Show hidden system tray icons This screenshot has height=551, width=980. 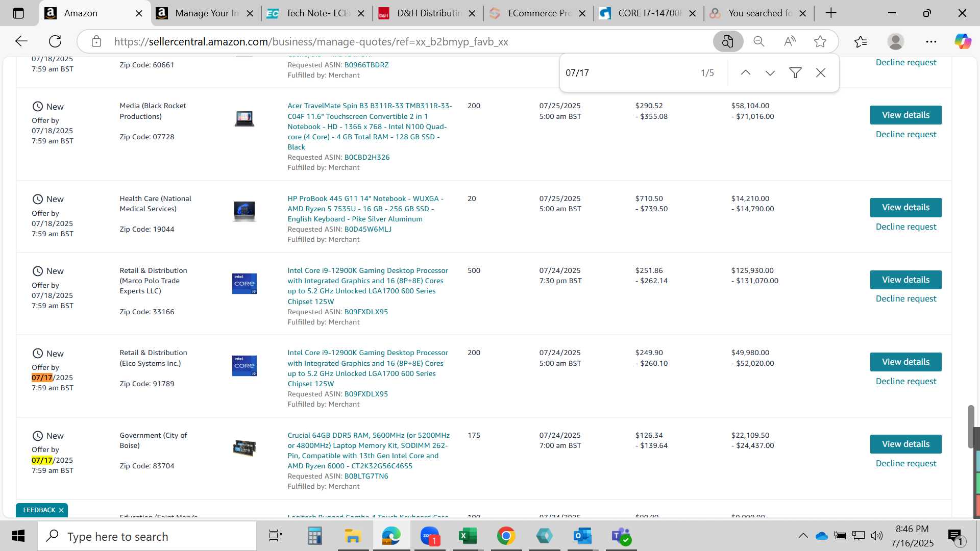click(803, 536)
